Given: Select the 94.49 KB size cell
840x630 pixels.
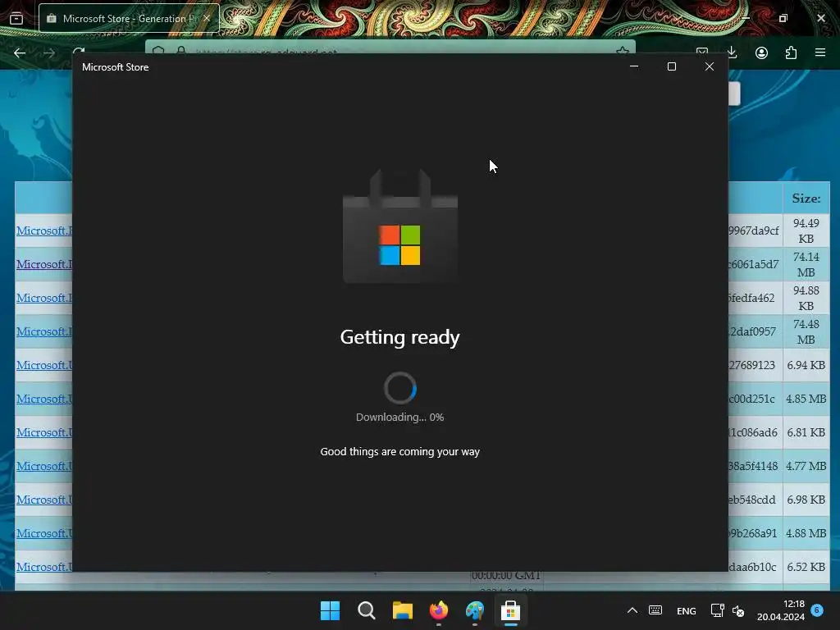Looking at the screenshot, I should (x=806, y=231).
